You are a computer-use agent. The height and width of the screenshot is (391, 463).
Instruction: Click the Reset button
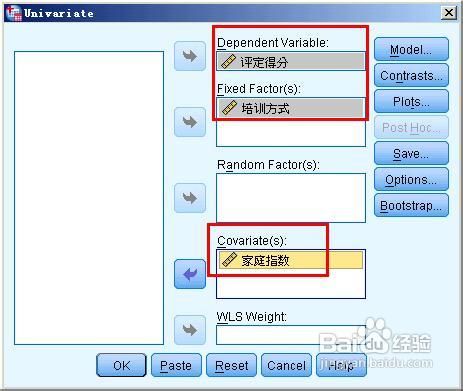pos(231,365)
